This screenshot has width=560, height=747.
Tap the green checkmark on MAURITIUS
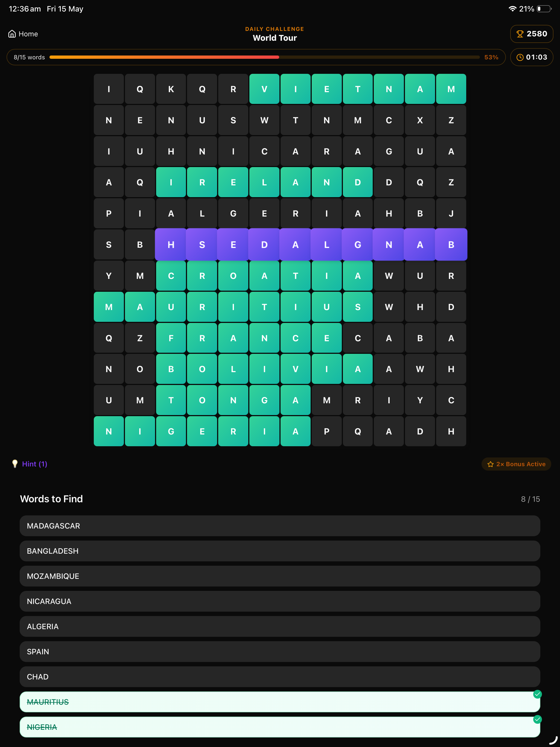coord(537,694)
